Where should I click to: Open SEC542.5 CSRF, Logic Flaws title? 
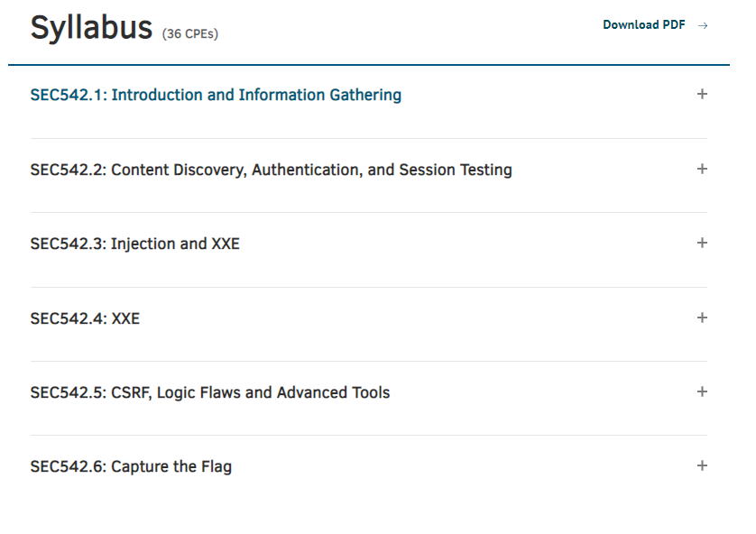209,392
